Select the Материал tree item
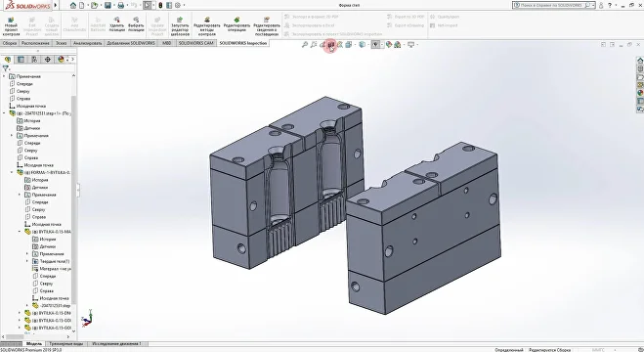 point(52,269)
